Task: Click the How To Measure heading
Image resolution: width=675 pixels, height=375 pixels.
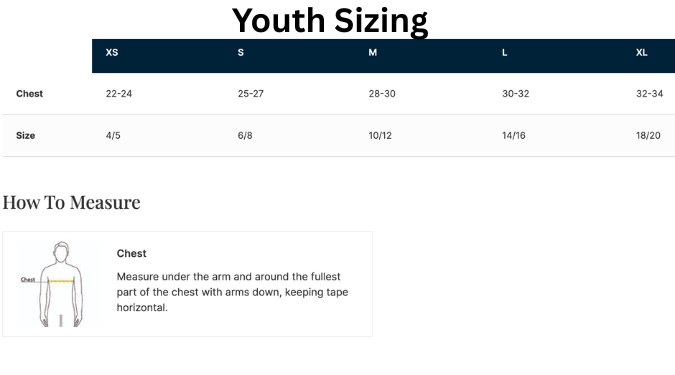Action: tap(71, 202)
